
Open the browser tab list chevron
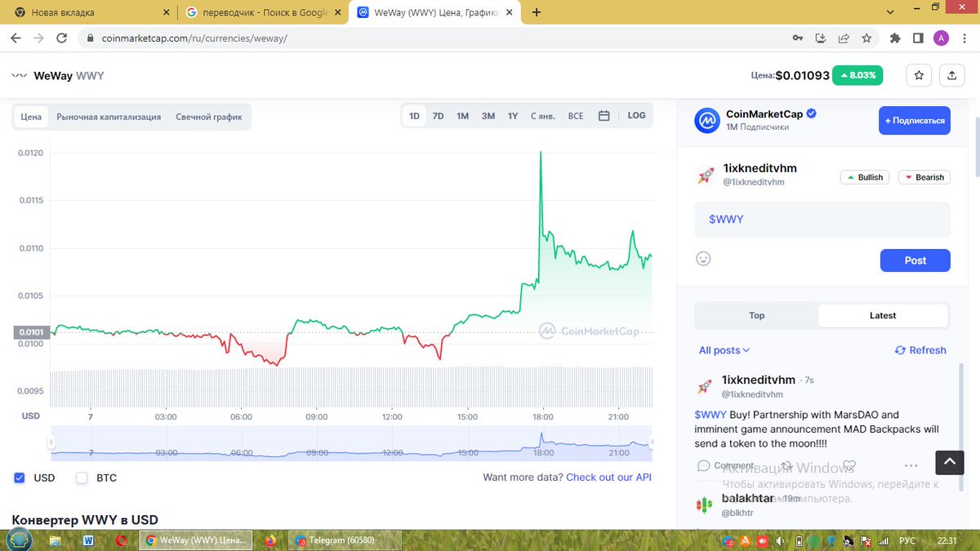tap(890, 11)
